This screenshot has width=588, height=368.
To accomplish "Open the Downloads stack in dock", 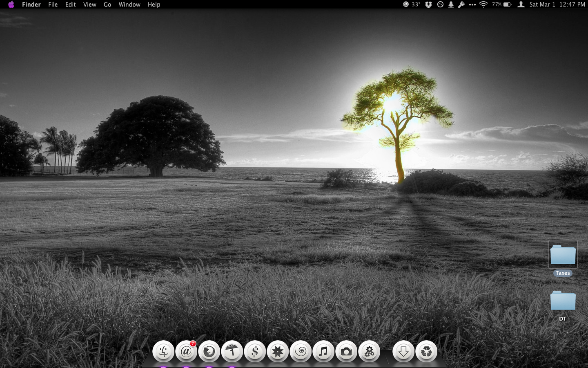I will (x=403, y=351).
